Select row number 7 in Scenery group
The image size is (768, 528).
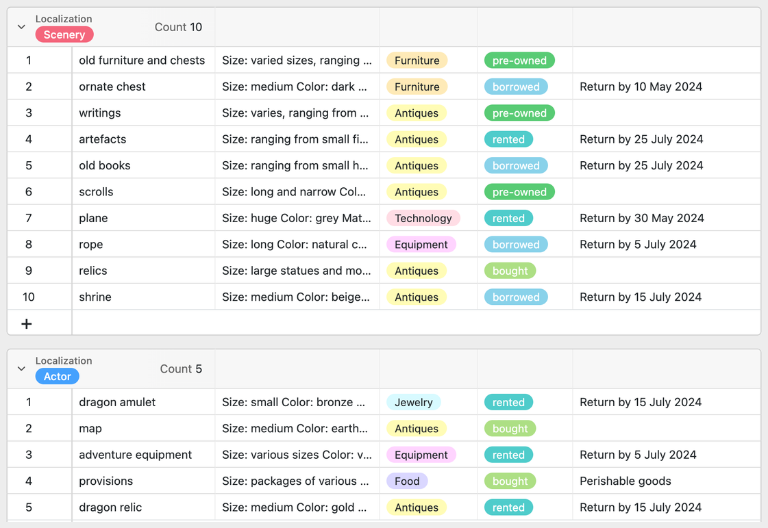click(x=29, y=218)
